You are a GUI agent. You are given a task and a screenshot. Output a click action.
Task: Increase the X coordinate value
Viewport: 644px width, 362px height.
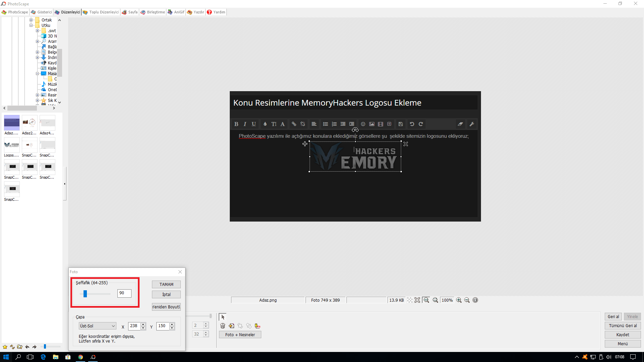143,324
